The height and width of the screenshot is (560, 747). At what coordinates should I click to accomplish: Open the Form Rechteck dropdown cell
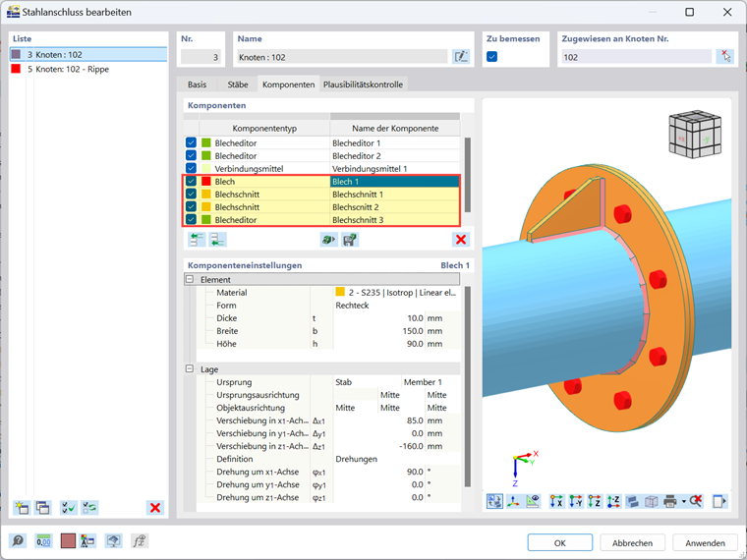point(396,306)
